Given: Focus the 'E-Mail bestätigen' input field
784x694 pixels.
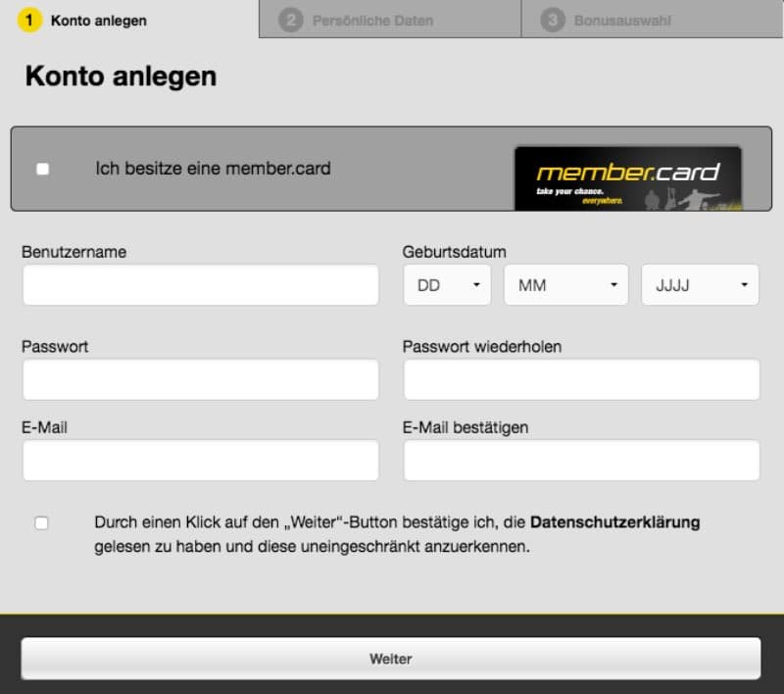Looking at the screenshot, I should [581, 461].
